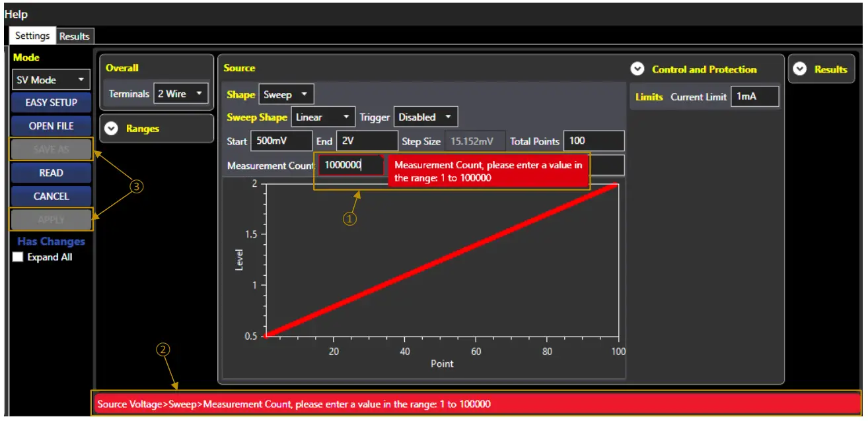Click the Start 500mV field

coord(281,141)
